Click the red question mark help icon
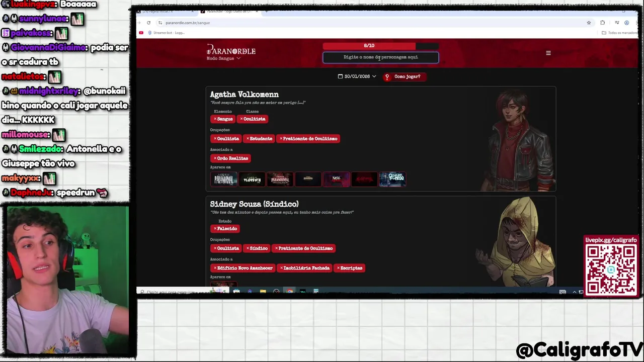 point(387,76)
